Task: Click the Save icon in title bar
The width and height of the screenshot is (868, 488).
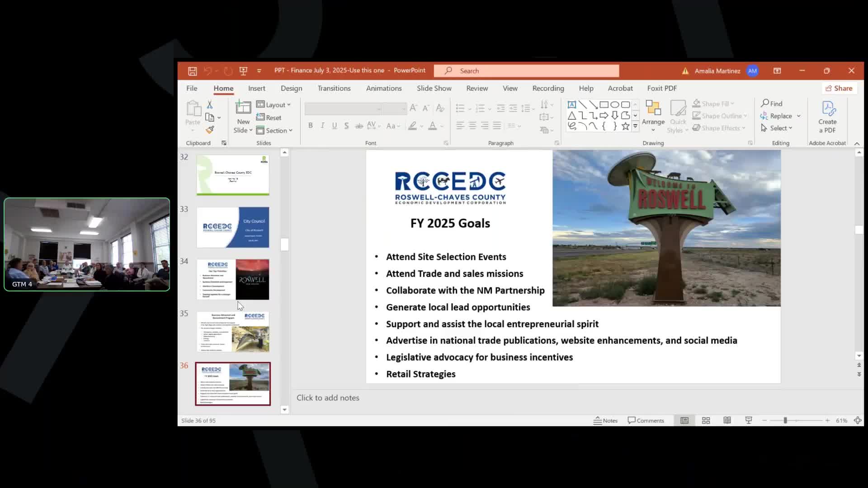Action: pos(192,71)
